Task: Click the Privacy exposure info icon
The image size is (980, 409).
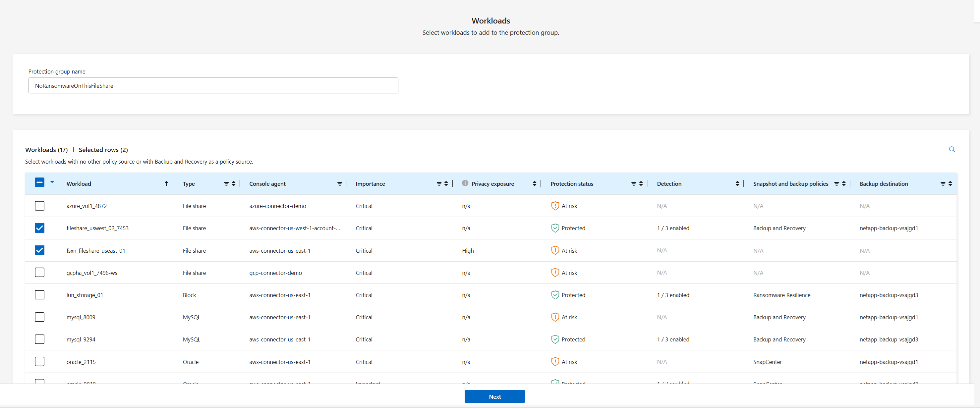Action: click(465, 183)
